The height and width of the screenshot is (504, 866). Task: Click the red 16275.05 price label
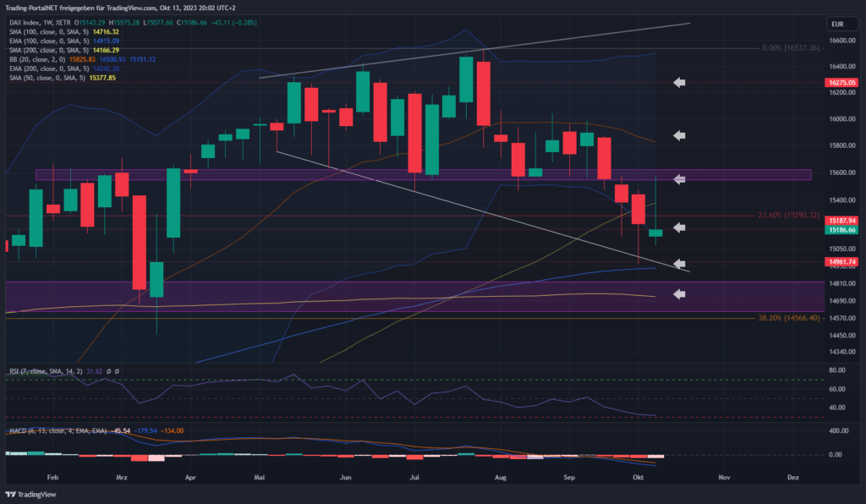[842, 83]
